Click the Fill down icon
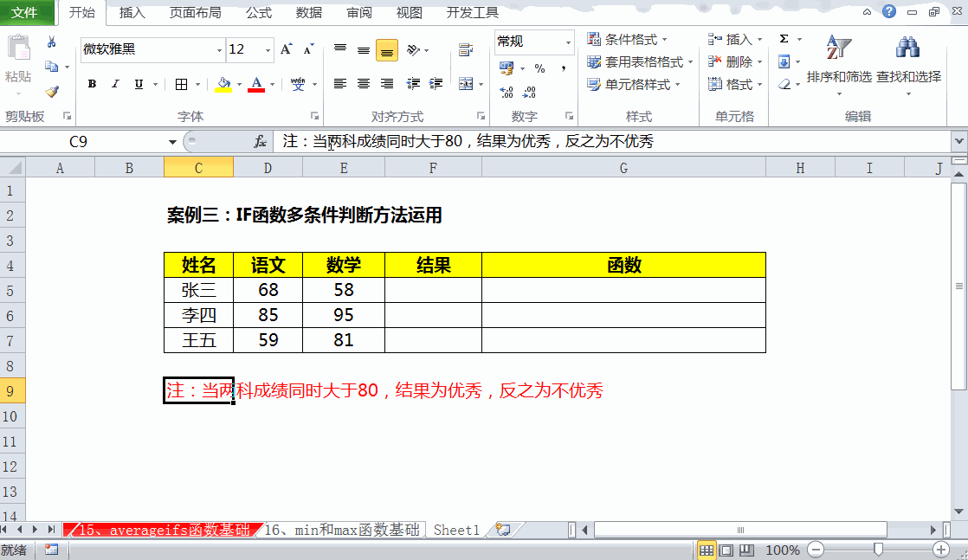Image resolution: width=968 pixels, height=560 pixels. tap(784, 61)
